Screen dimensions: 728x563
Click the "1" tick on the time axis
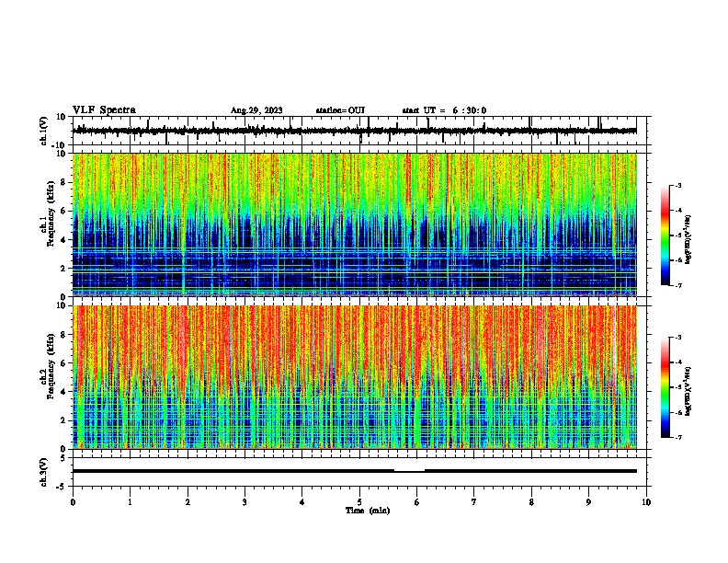tap(130, 502)
